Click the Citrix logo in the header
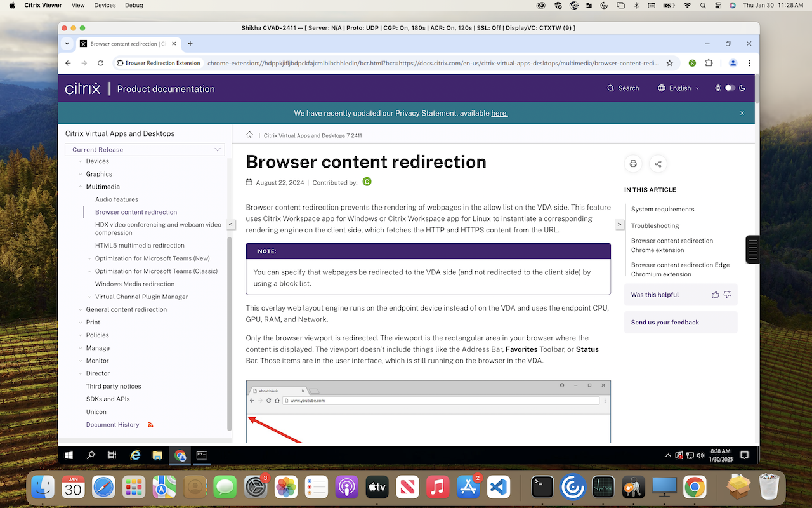 click(x=82, y=88)
